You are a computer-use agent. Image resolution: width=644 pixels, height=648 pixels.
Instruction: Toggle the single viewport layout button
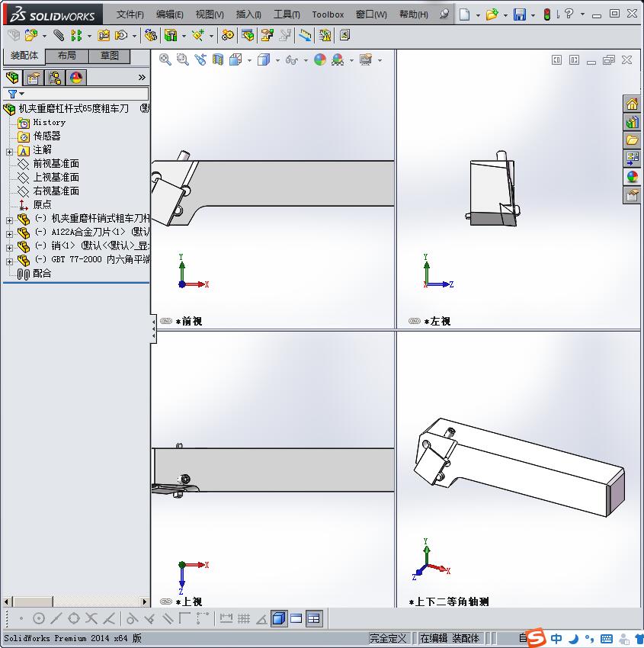[296, 619]
